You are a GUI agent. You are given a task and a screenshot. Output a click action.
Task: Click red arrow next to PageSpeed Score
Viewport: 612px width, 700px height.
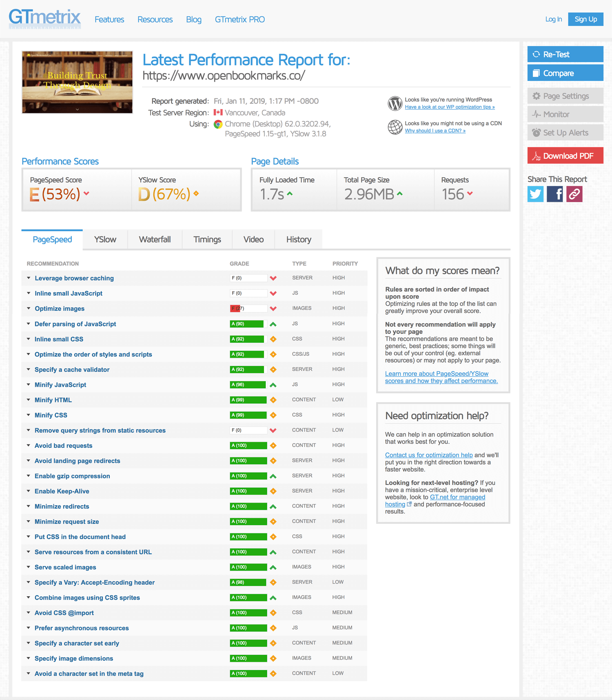[x=86, y=193]
